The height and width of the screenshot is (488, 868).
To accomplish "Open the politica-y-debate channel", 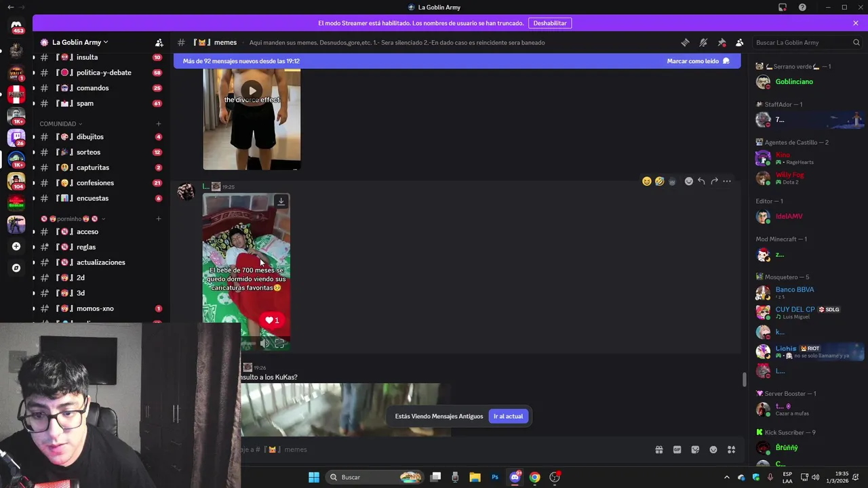I will pos(100,73).
